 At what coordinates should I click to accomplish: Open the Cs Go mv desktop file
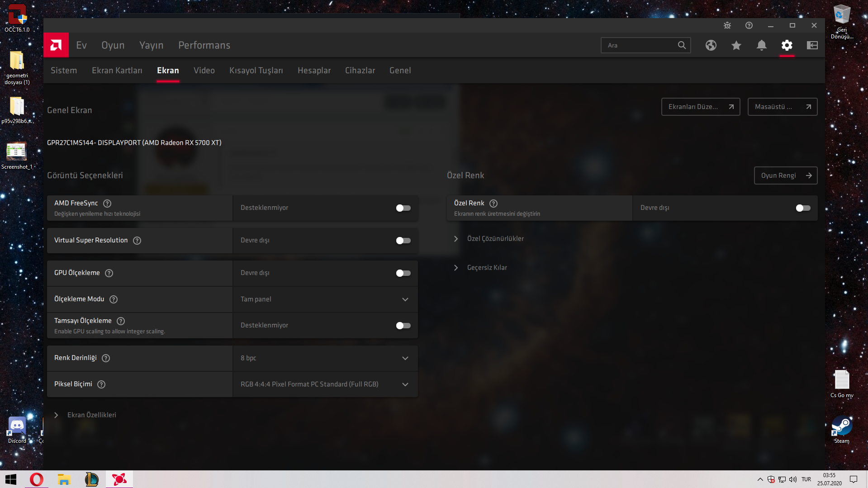tap(842, 384)
